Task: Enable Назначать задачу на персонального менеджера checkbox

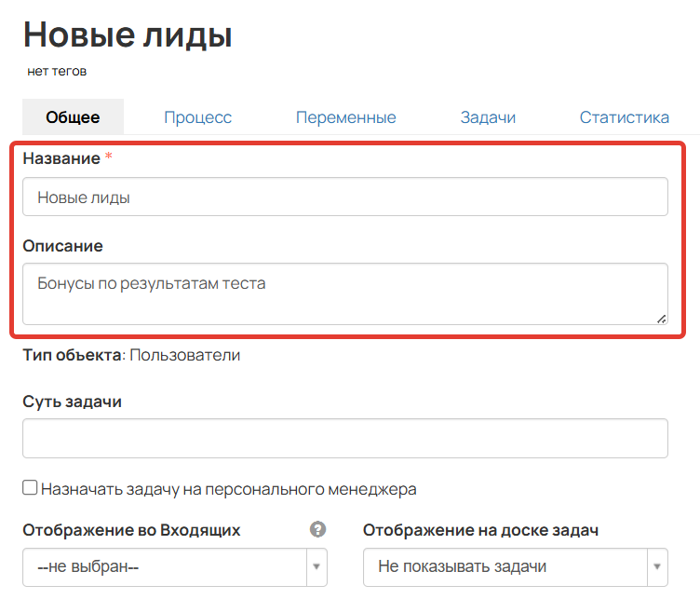Action: coord(31,488)
